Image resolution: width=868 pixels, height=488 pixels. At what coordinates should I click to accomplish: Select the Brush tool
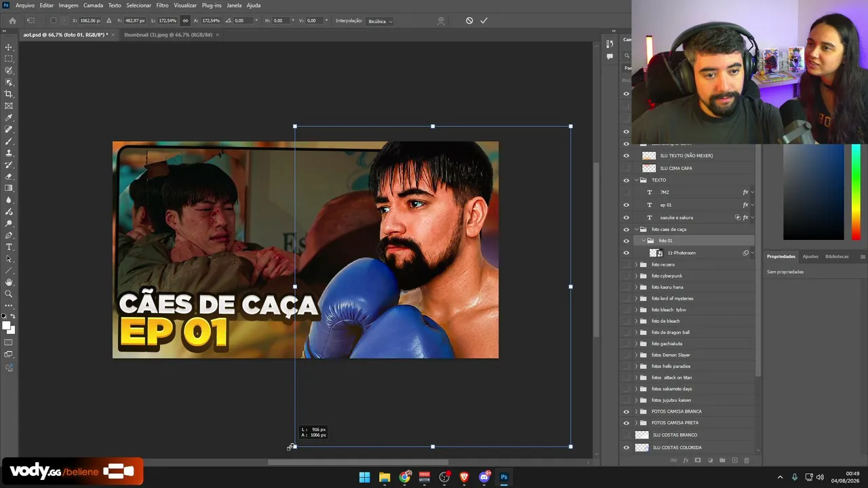(9, 141)
